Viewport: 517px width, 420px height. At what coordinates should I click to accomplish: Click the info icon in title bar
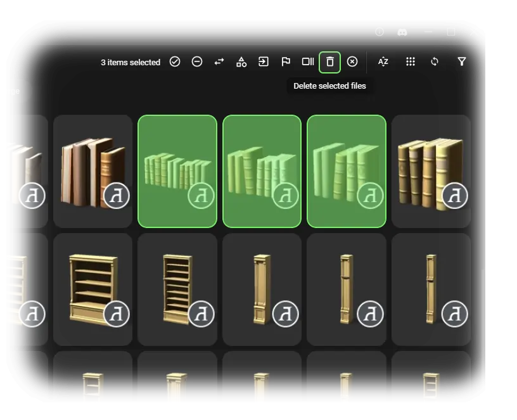point(380,32)
